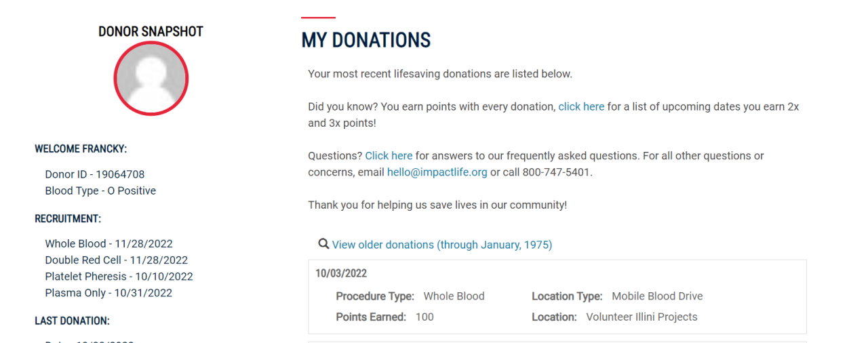
Task: Click the donor profile avatar picture
Action: (151, 79)
